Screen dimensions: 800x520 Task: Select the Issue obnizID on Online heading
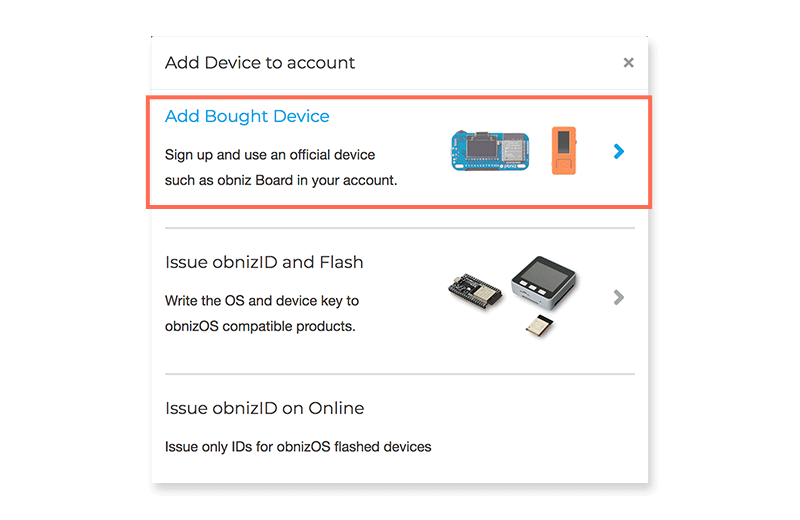(x=264, y=408)
